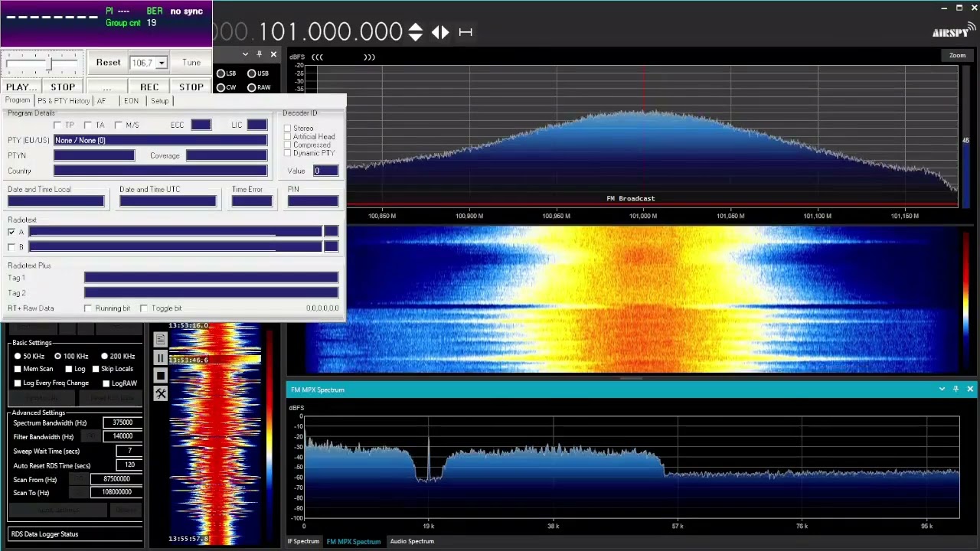Image resolution: width=980 pixels, height=551 pixels.
Task: Click the tuning bar width icon beside the frequency
Action: coord(465,32)
